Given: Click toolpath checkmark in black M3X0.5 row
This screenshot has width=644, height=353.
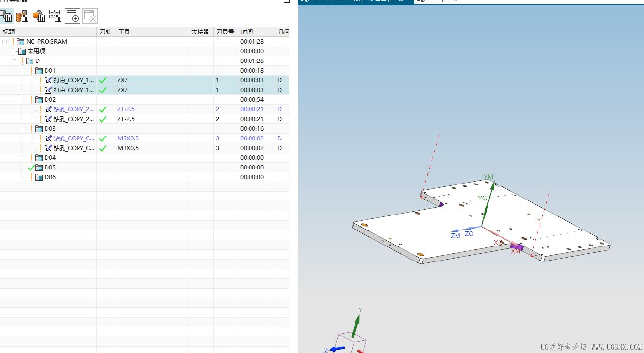Looking at the screenshot, I should click(103, 148).
